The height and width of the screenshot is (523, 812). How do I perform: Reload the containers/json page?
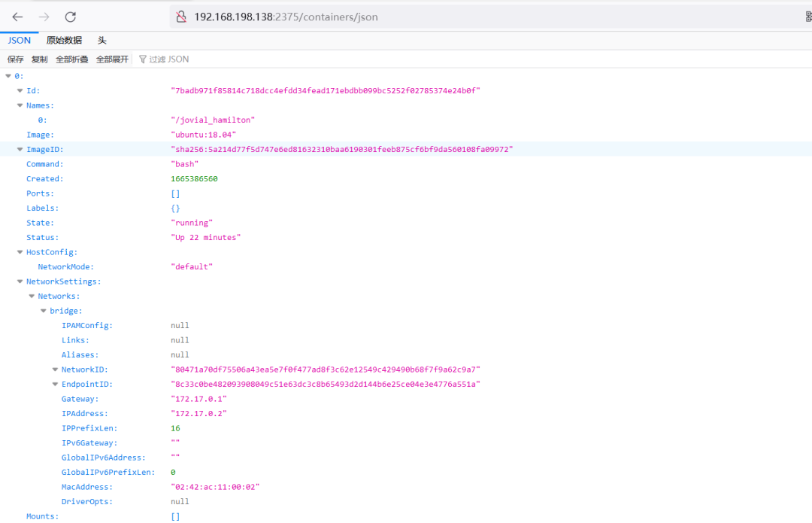71,17
